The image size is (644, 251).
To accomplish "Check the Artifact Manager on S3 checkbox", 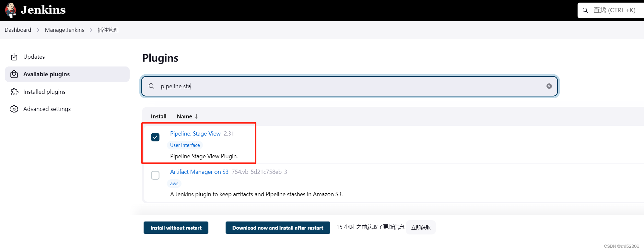I will 155,175.
